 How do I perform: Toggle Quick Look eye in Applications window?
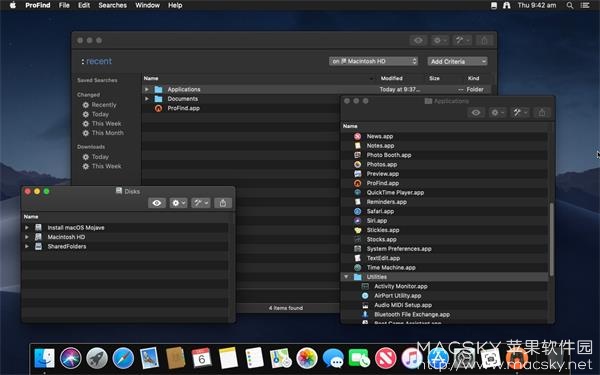(476, 112)
